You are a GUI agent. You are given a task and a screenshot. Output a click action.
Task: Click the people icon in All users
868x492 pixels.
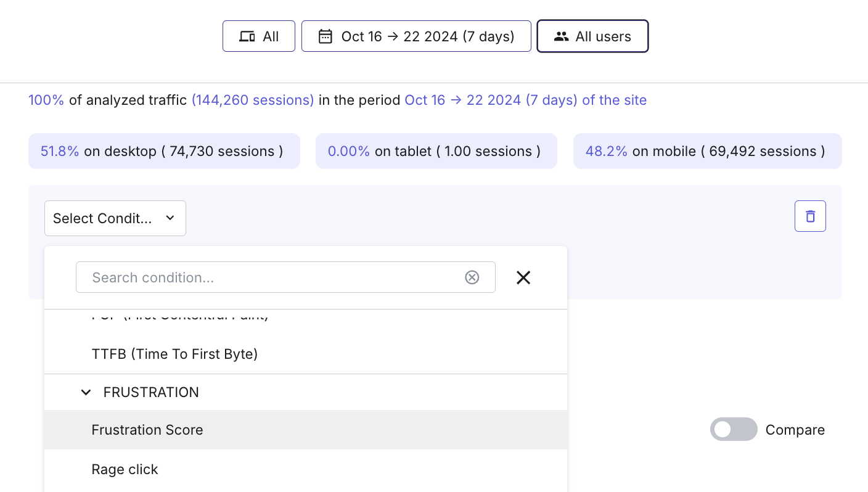click(x=561, y=36)
